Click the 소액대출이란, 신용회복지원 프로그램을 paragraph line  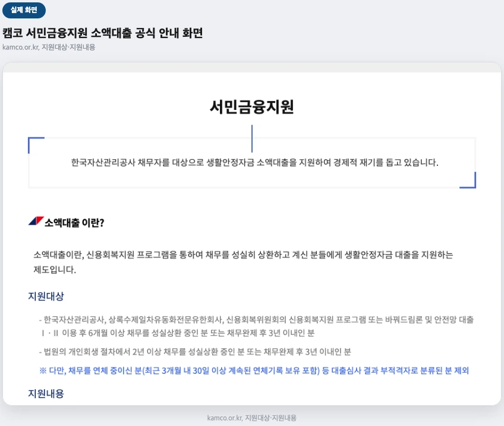pos(243,255)
